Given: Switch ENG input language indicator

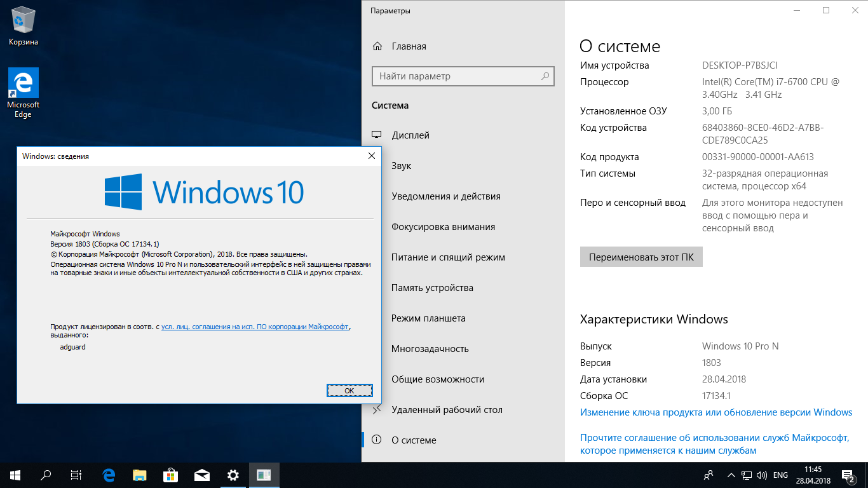Looking at the screenshot, I should (781, 475).
